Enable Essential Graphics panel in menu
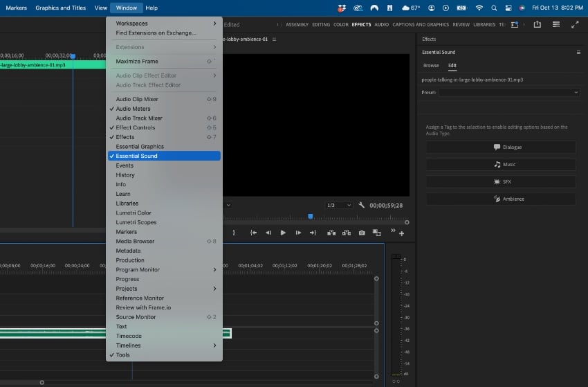This screenshot has width=588, height=387. pyautogui.click(x=164, y=146)
